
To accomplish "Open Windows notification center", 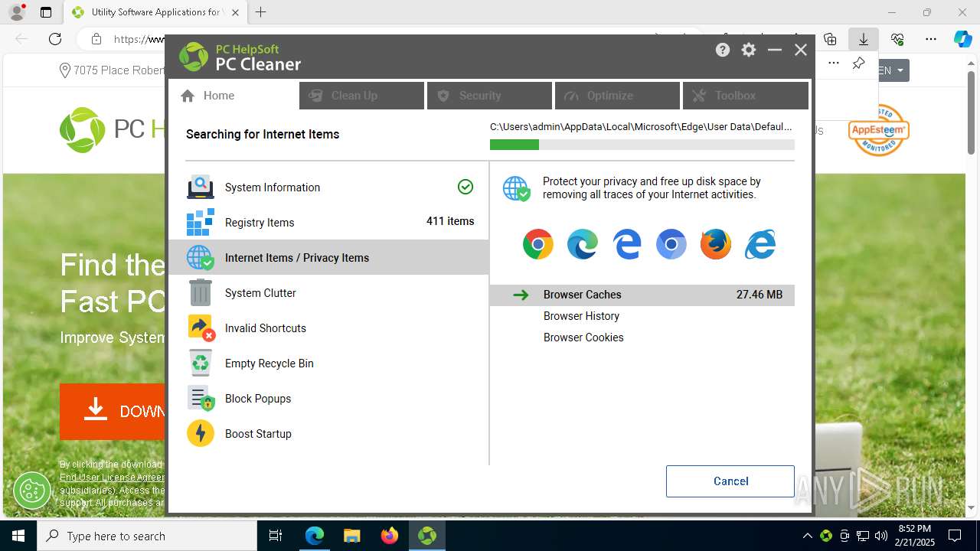I will click(x=955, y=536).
